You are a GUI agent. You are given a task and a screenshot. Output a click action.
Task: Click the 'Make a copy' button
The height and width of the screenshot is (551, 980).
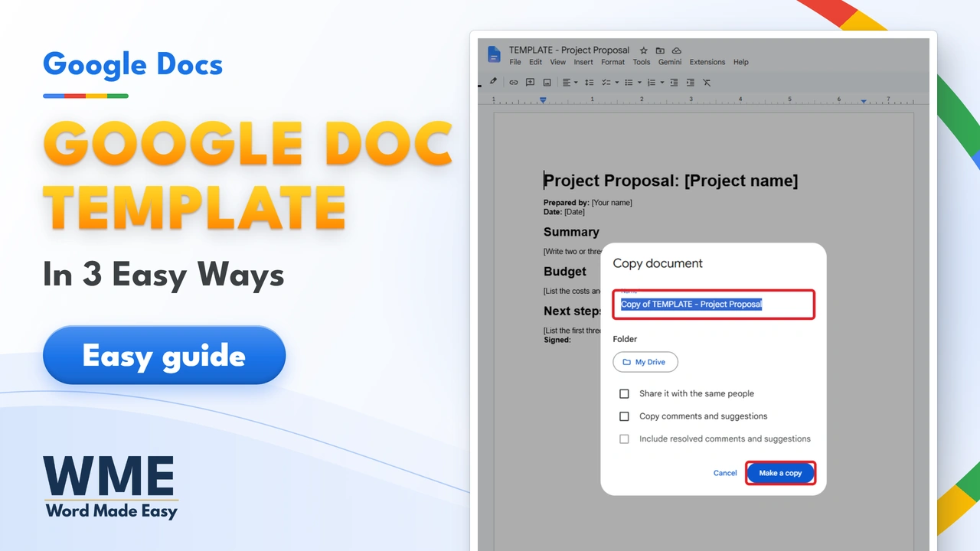[x=780, y=473]
